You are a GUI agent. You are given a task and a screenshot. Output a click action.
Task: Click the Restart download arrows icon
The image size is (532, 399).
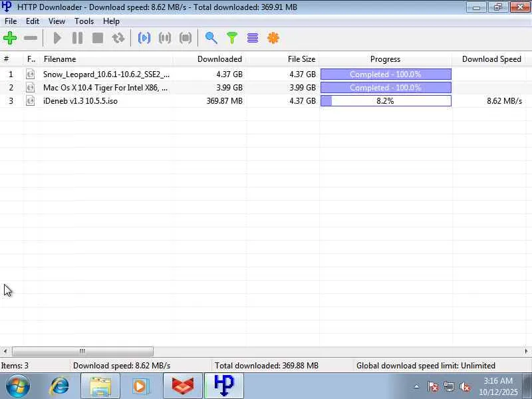[x=118, y=38]
